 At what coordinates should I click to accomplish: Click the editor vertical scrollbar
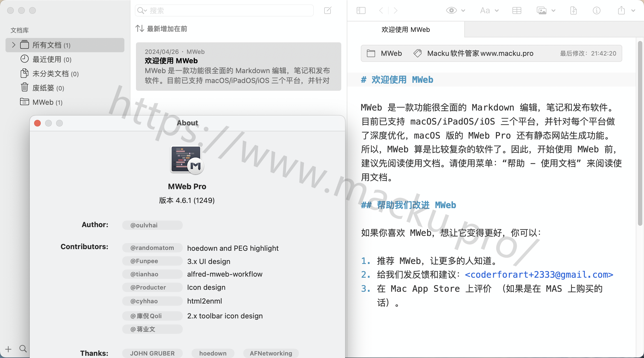[640, 133]
